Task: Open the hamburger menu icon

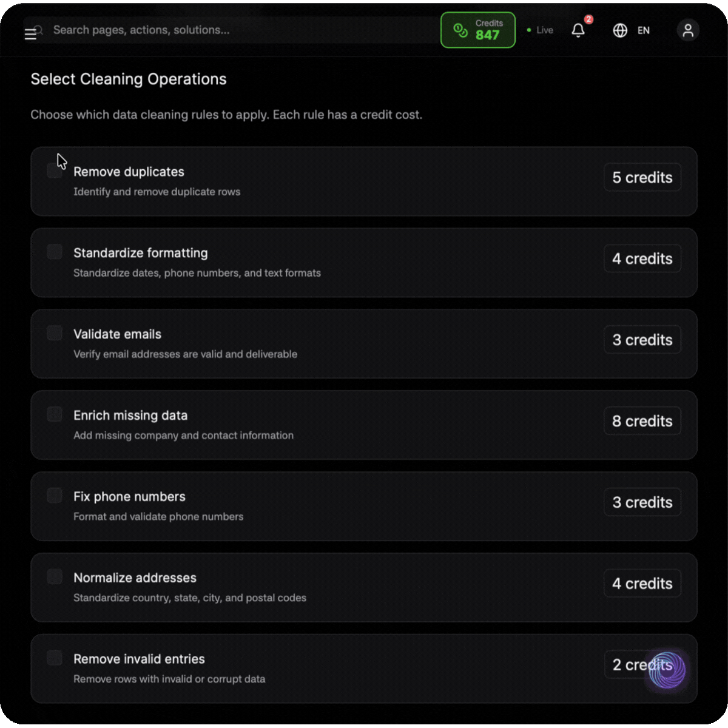Action: tap(30, 34)
